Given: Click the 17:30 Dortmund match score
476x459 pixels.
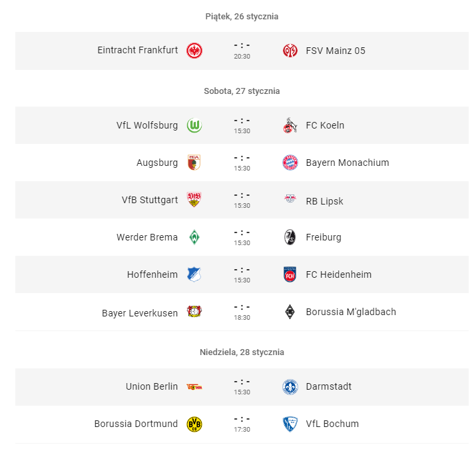Looking at the screenshot, I should coord(242,419).
